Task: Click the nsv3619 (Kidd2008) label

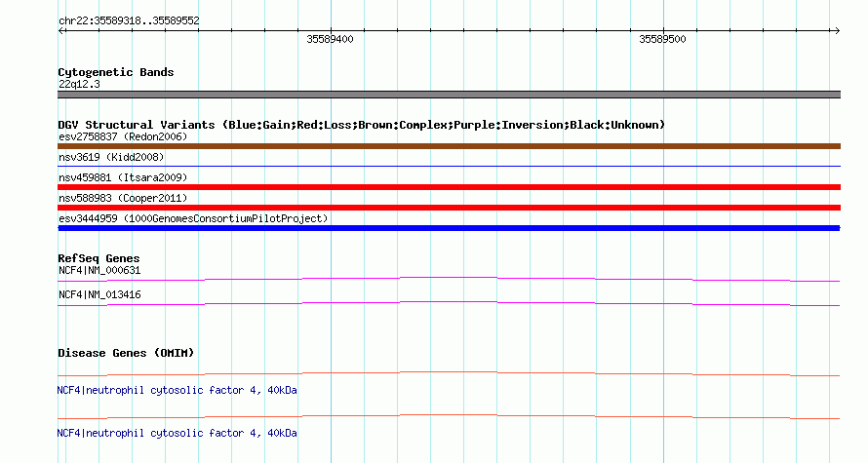Action: click(111, 157)
